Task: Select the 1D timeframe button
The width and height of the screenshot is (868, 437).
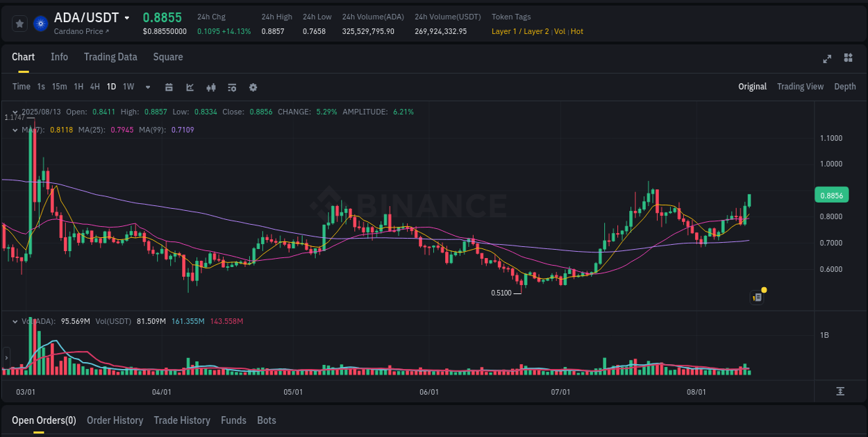Action: click(111, 87)
